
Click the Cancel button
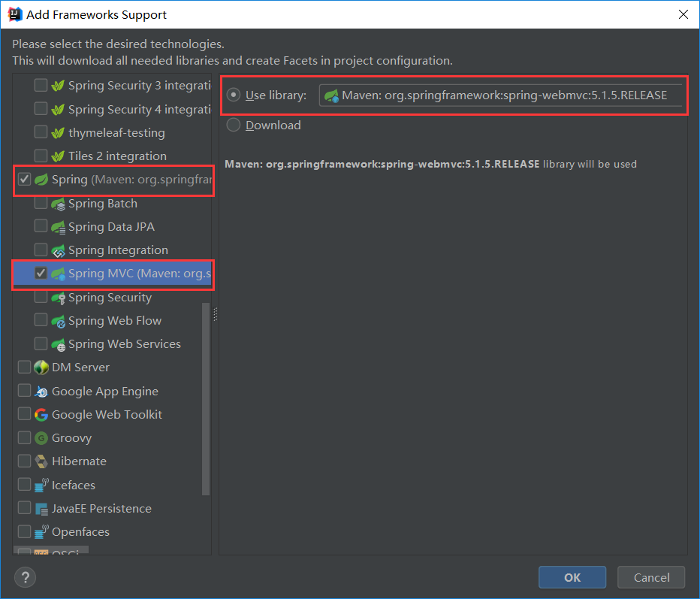651,577
